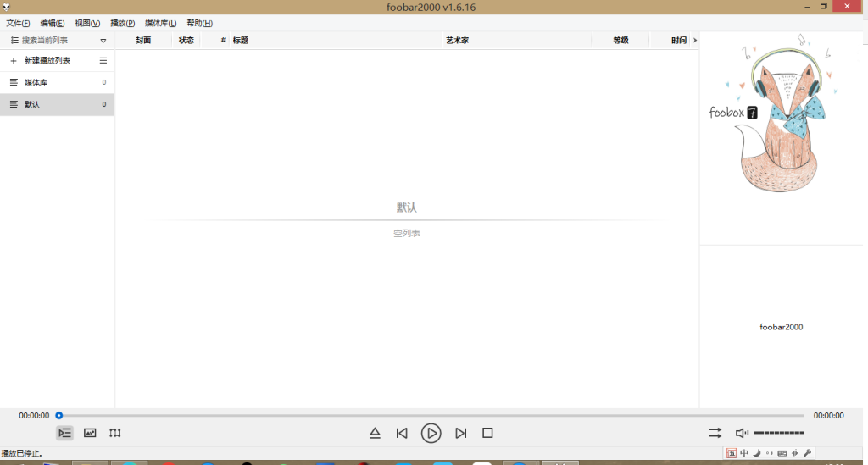Click the foobar2000 alien icon in title bar
The image size is (868, 465).
[6, 7]
